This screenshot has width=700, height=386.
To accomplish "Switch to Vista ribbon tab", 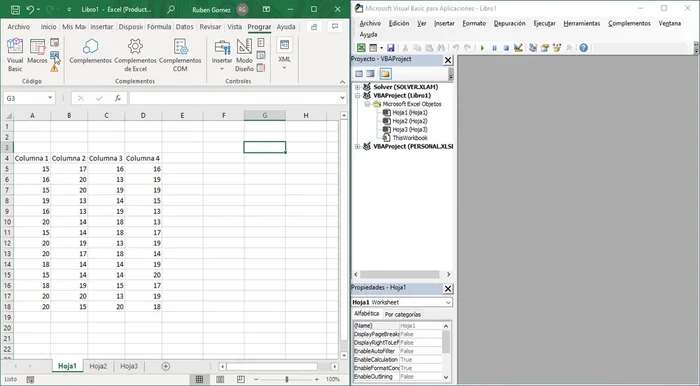I will click(x=234, y=27).
